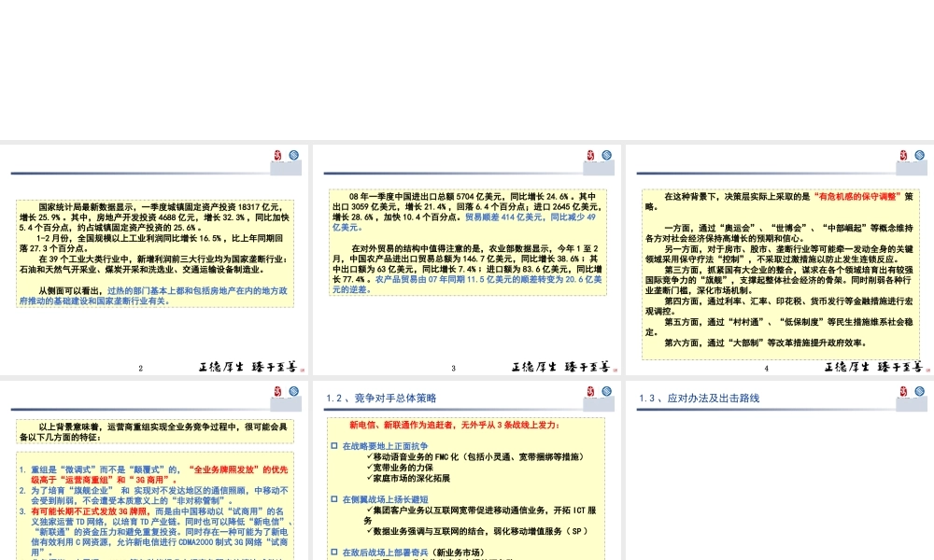
Task: Click the bullet 在侧翼战场上扬长避短
Action: pos(385,499)
